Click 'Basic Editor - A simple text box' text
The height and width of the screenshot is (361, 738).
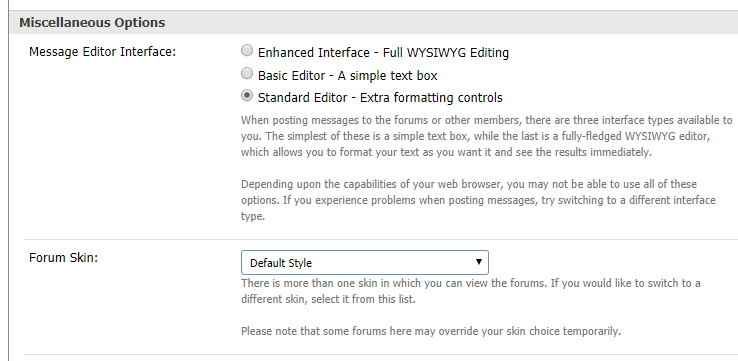(347, 75)
